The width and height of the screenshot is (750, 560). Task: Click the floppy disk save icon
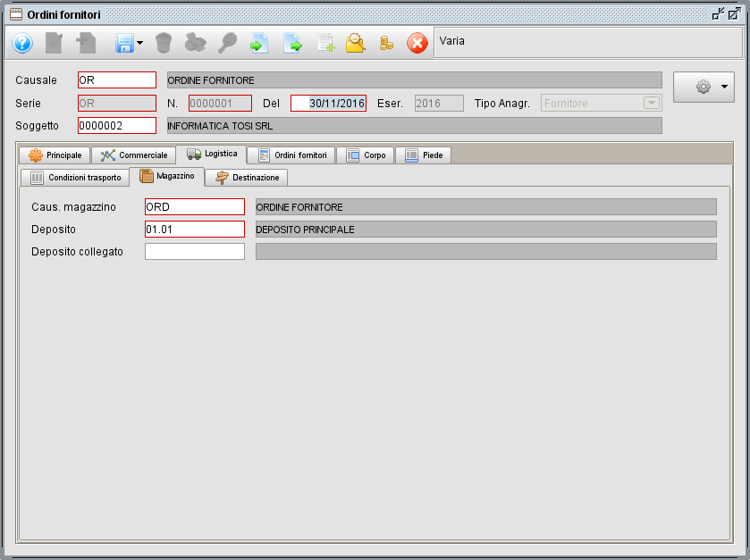[123, 43]
